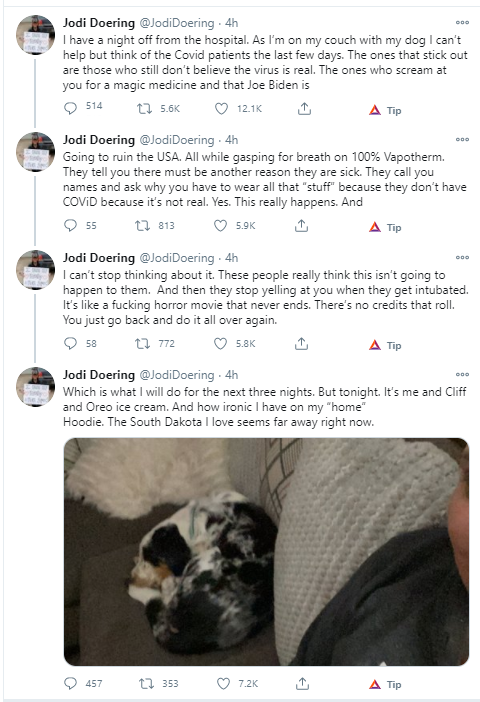Reply to the Vapotherm tweet with 55 comments
The height and width of the screenshot is (702, 480).
71,225
